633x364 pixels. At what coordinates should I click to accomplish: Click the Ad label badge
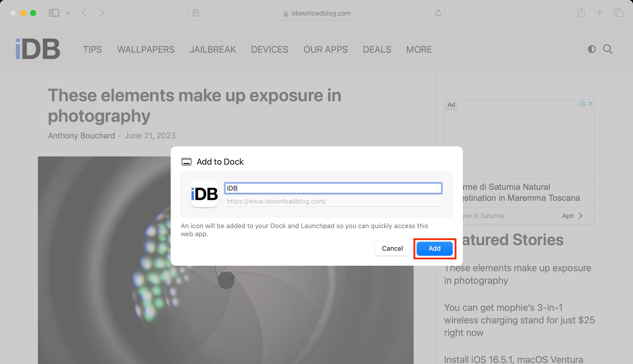[x=451, y=105]
